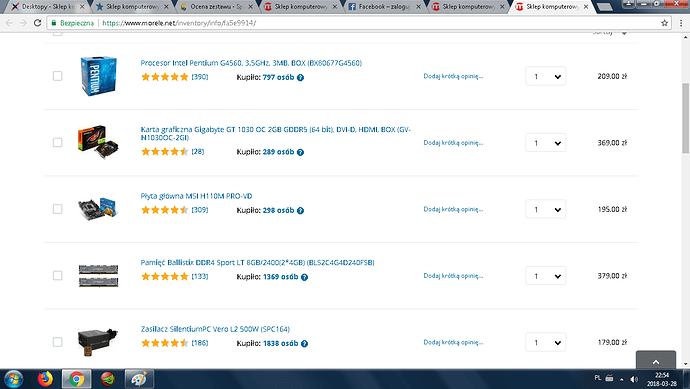Select the Gigabyte GT 1030 checkbox
Image resolution: width=690 pixels, height=389 pixels.
click(x=58, y=143)
